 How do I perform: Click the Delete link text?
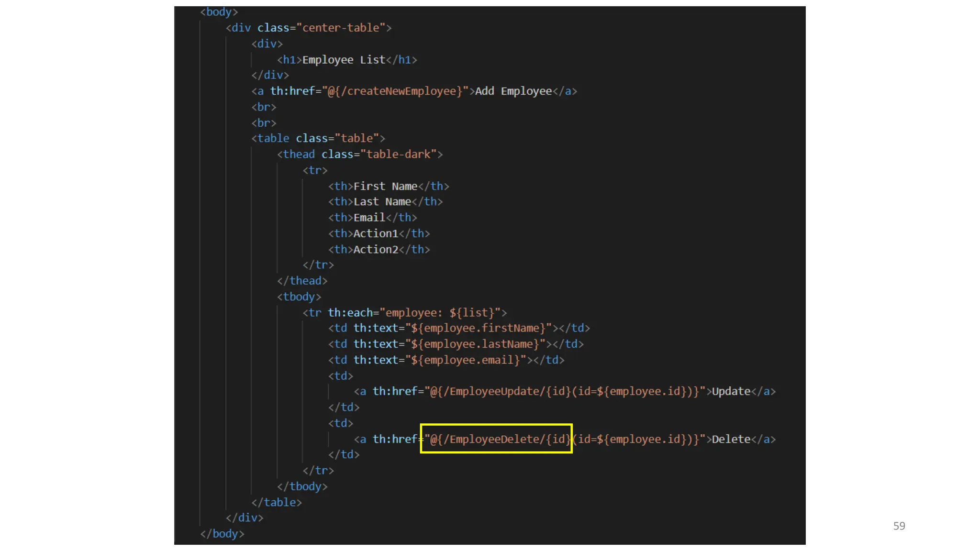[731, 439]
